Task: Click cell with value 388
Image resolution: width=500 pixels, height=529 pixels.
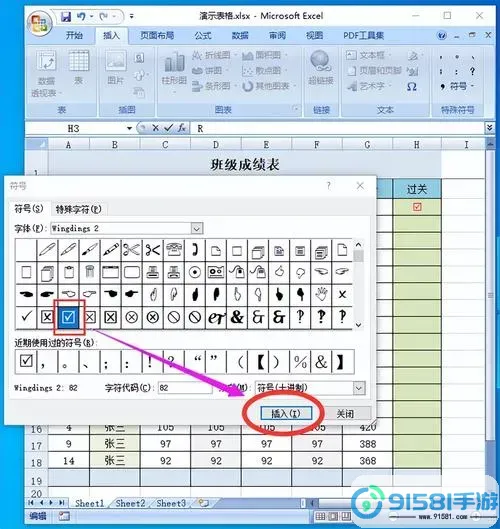Action: (367, 444)
